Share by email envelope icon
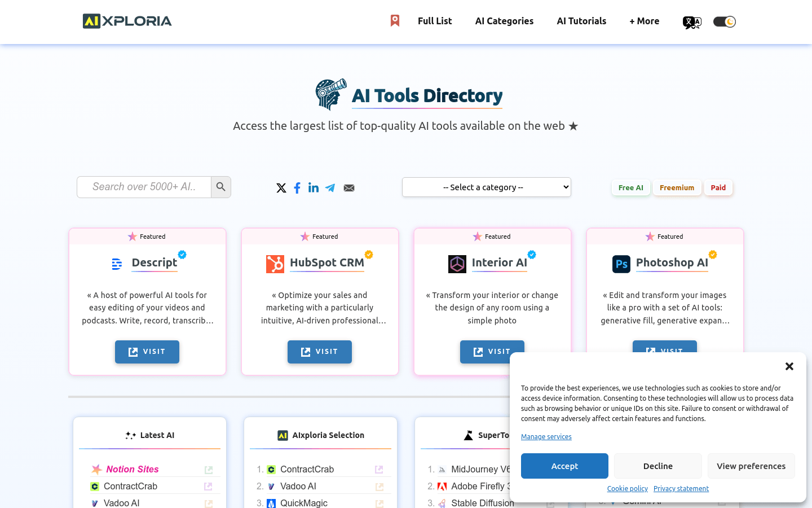The image size is (812, 508). (x=349, y=188)
